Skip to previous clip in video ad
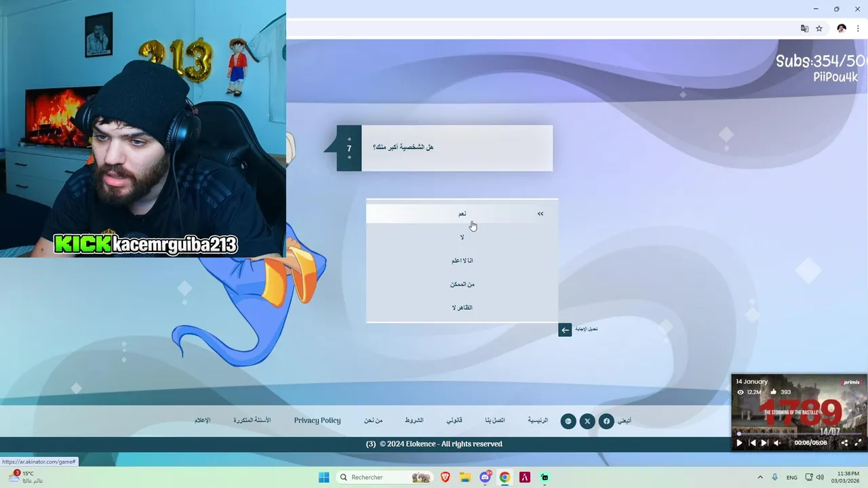This screenshot has height=488, width=868. click(x=752, y=443)
